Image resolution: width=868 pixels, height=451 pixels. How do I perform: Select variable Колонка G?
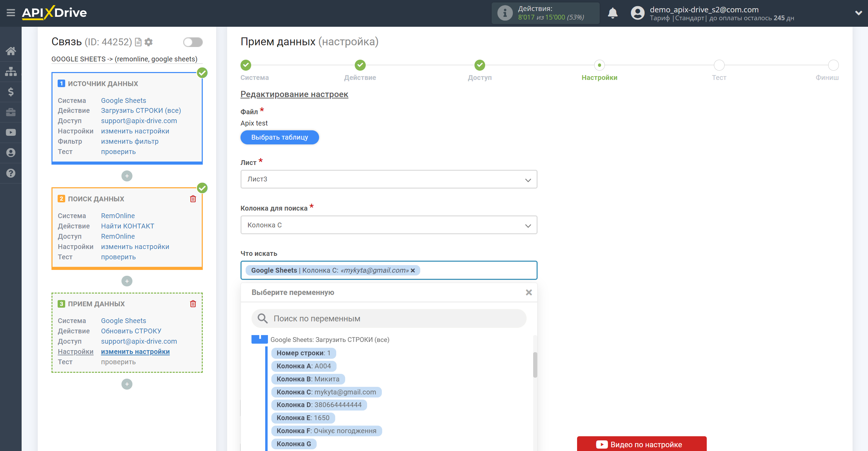(x=294, y=444)
